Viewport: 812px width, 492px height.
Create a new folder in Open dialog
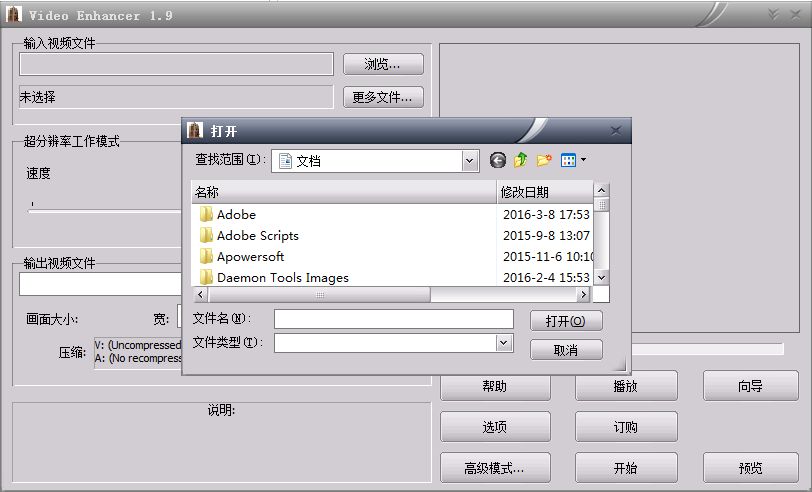click(x=544, y=161)
